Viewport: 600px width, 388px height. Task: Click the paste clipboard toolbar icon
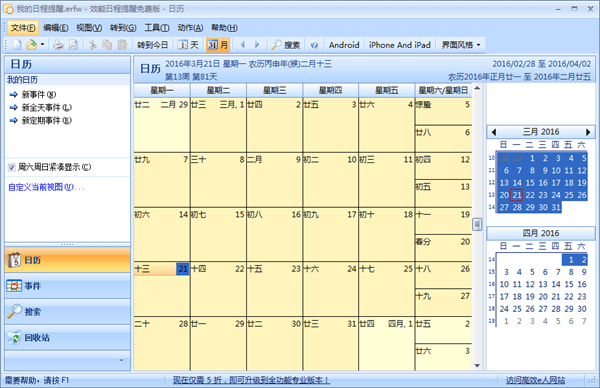(x=122, y=45)
